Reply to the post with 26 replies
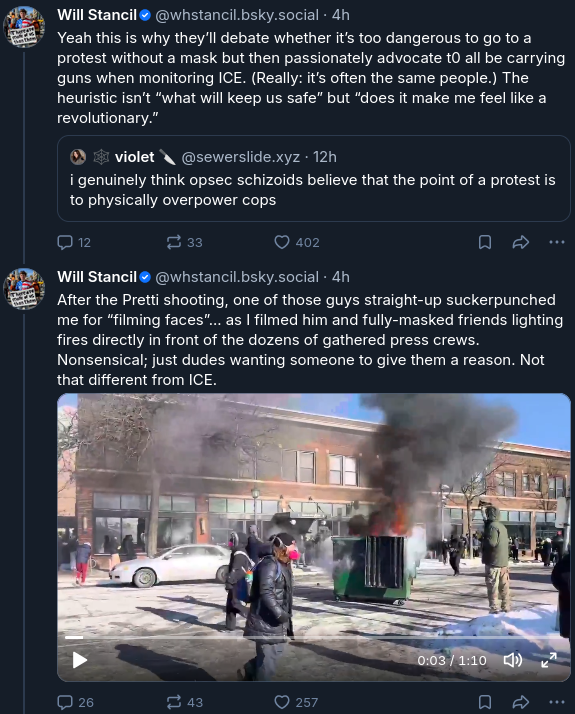The height and width of the screenshot is (714, 575). tap(75, 702)
